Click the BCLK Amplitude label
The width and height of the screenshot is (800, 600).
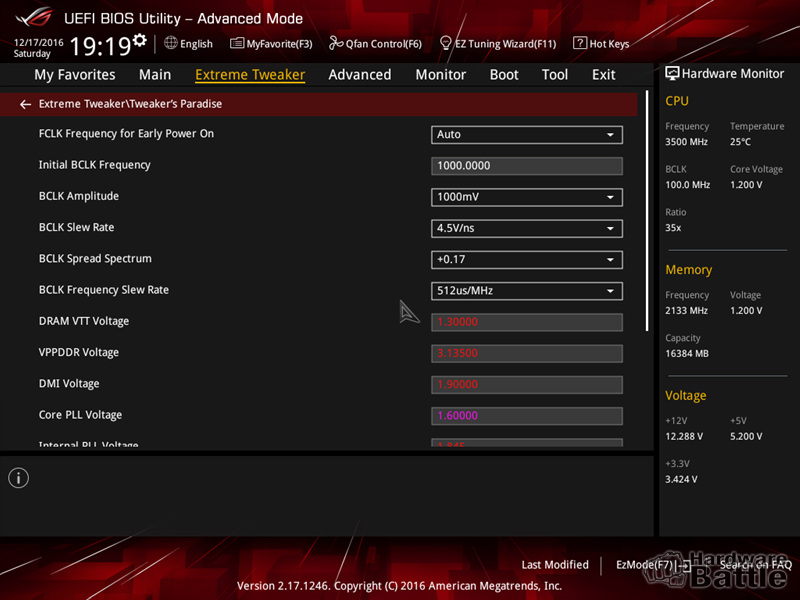pyautogui.click(x=79, y=196)
